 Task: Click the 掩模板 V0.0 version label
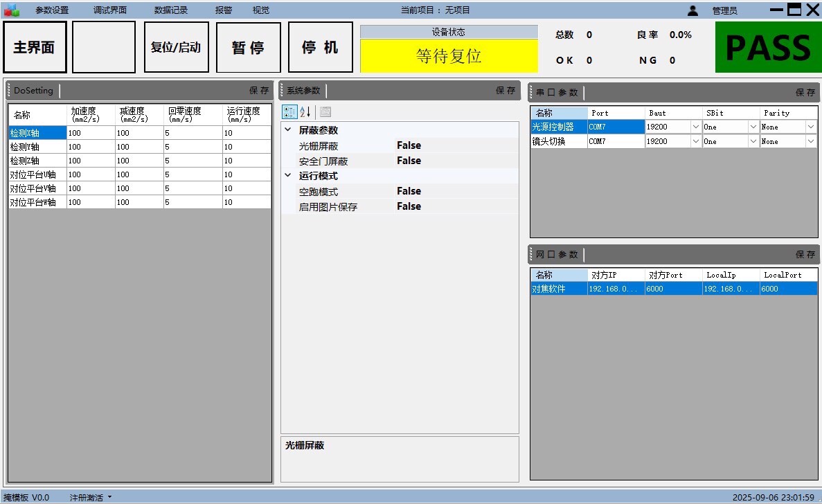pos(26,497)
